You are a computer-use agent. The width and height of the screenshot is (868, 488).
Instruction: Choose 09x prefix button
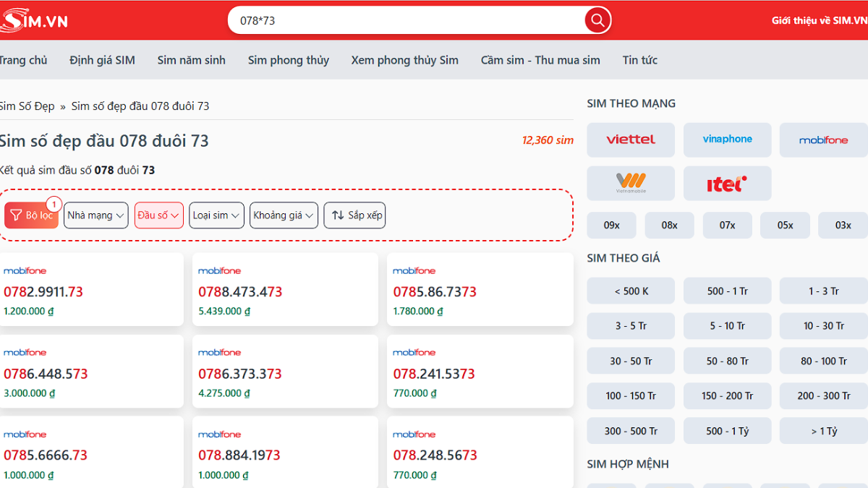[x=611, y=225]
